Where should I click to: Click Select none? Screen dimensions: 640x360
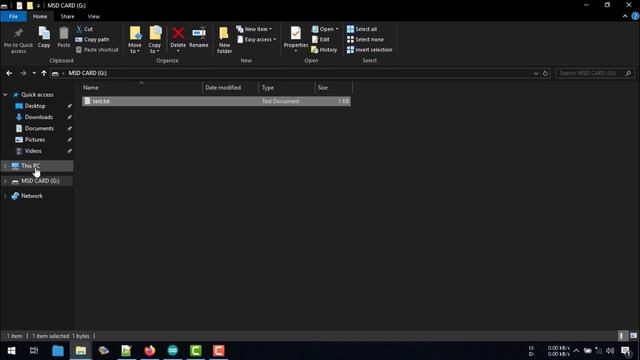tap(365, 40)
